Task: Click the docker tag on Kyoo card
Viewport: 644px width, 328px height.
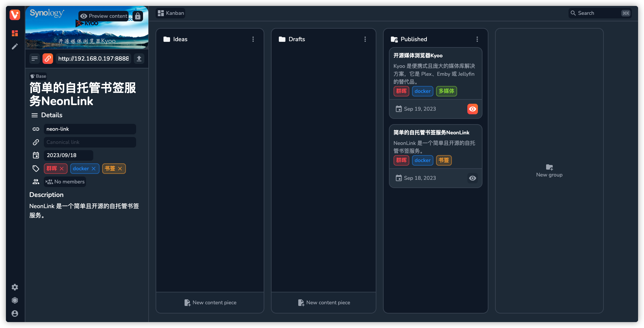Action: [x=423, y=91]
